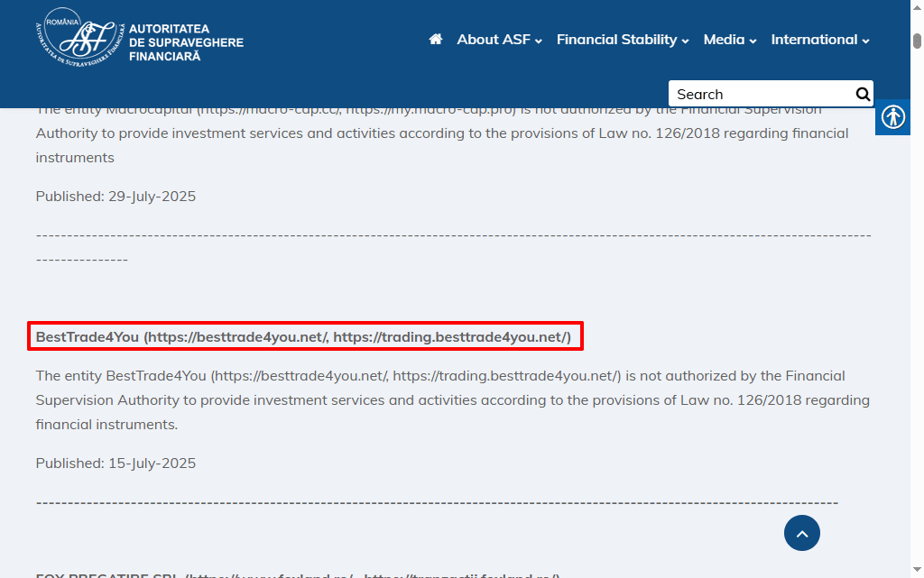924x578 pixels.
Task: Open the BestTrade4You alert heading
Action: click(303, 337)
